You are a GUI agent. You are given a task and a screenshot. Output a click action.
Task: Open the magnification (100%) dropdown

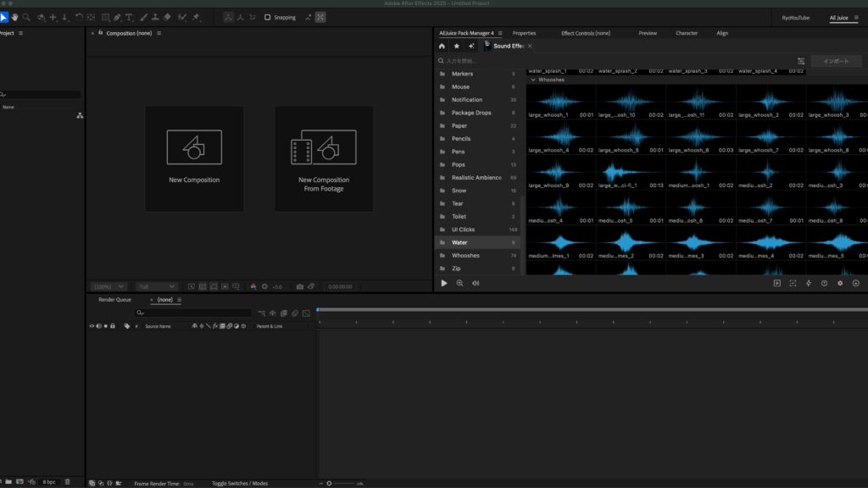[x=108, y=286]
